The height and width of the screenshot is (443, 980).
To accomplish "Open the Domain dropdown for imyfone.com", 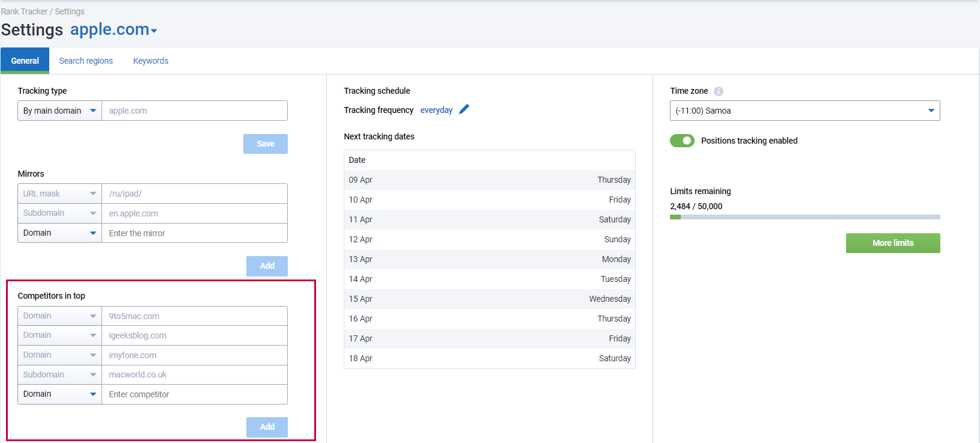I will pos(60,355).
